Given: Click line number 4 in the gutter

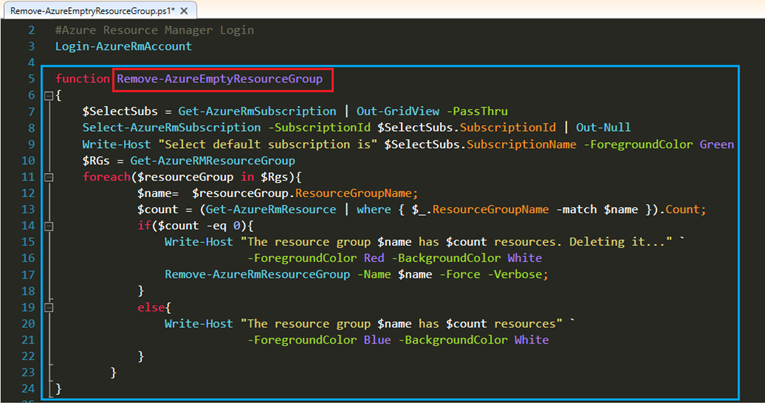Looking at the screenshot, I should pyautogui.click(x=31, y=62).
